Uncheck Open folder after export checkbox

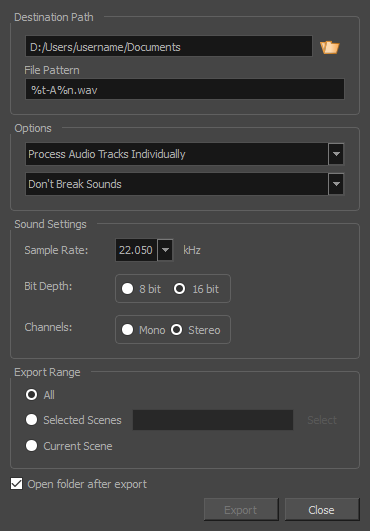pyautogui.click(x=17, y=484)
